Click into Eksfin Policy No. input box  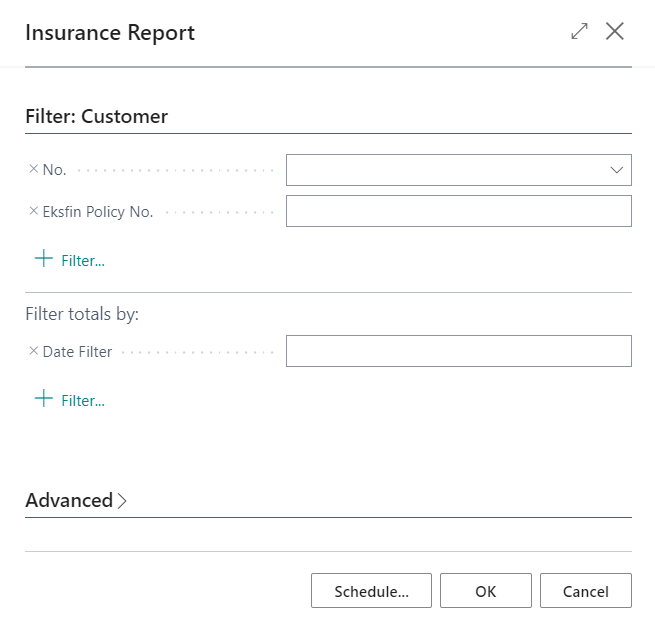[458, 211]
